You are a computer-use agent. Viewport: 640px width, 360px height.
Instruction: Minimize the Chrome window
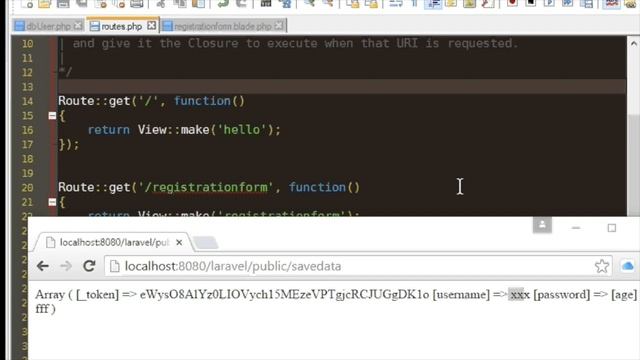coord(576,227)
